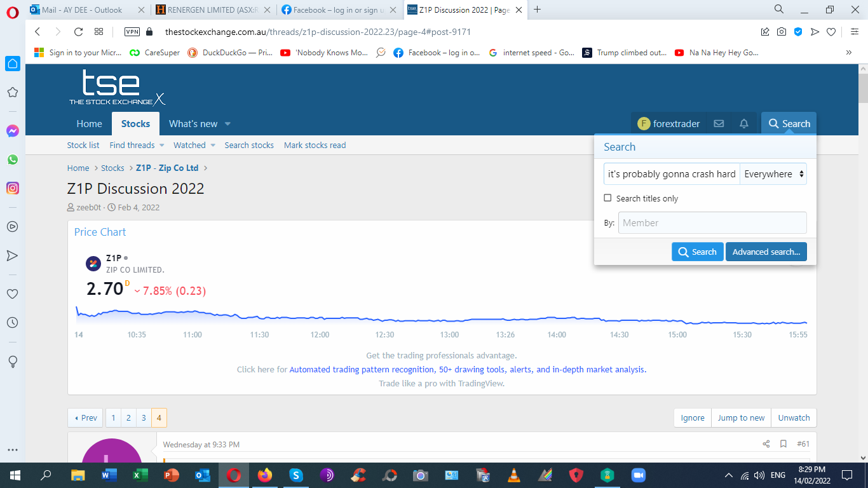Open the forum inbox envelope icon
The width and height of the screenshot is (868, 488).
click(719, 124)
